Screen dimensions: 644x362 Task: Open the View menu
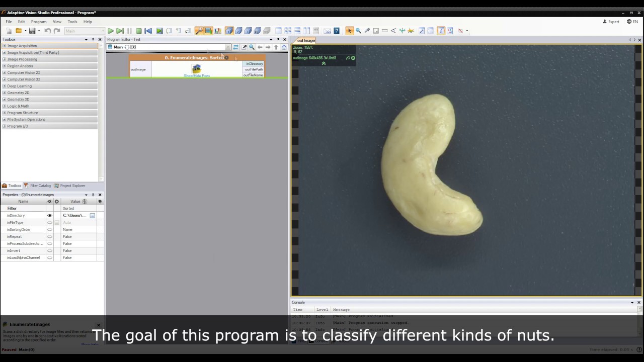[x=57, y=22]
